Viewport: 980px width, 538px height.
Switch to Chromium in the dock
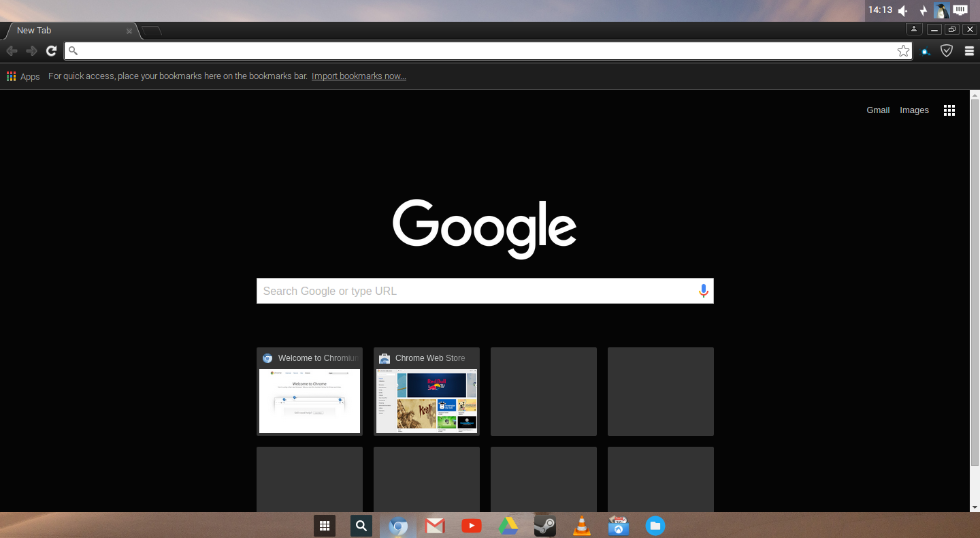(x=398, y=526)
